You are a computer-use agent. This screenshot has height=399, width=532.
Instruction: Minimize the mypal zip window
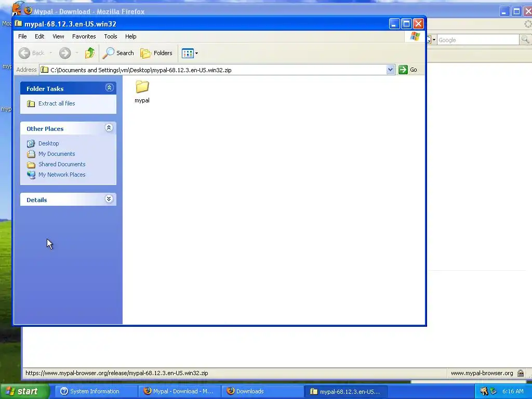point(394,24)
